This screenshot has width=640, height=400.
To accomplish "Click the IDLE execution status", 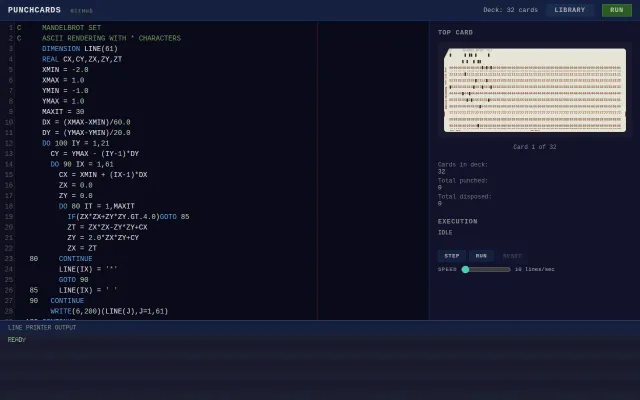I will pyautogui.click(x=445, y=233).
